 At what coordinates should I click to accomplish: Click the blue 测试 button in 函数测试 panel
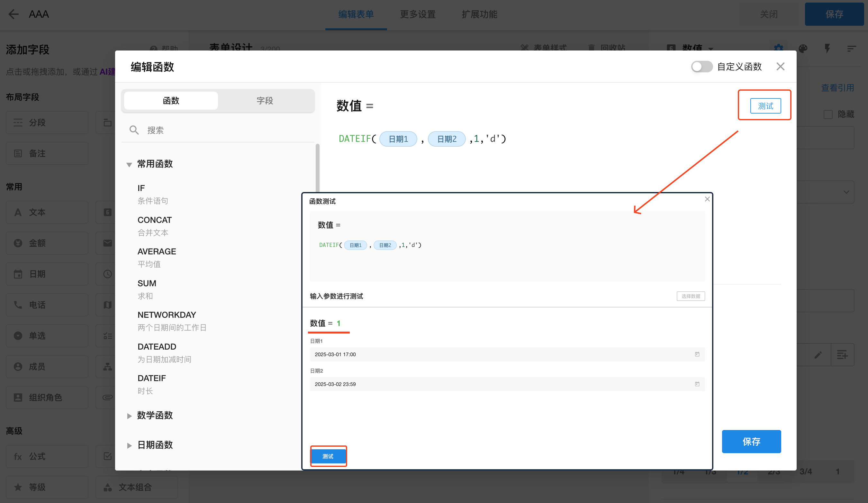click(x=328, y=456)
